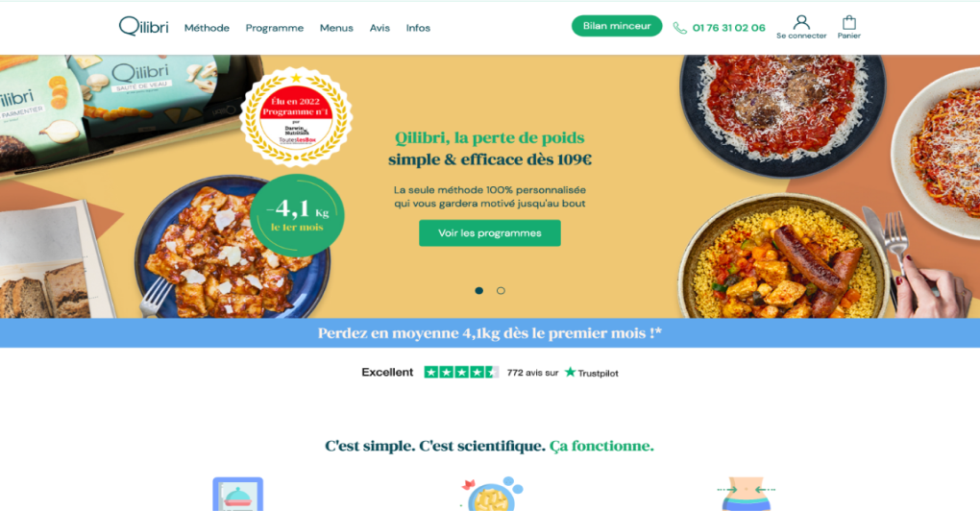
Task: Click the Voir les programmes button
Action: (x=489, y=233)
